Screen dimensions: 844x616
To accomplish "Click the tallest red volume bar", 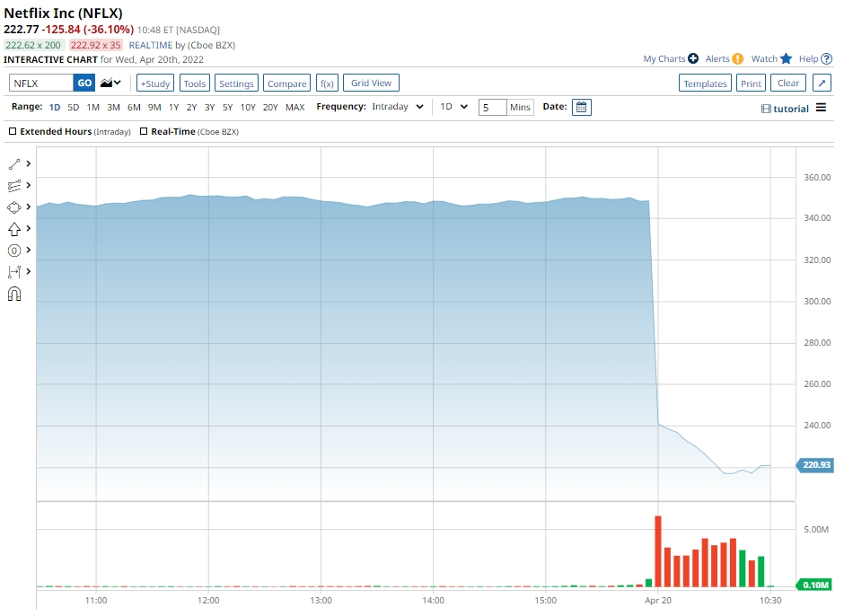I will coord(658,550).
